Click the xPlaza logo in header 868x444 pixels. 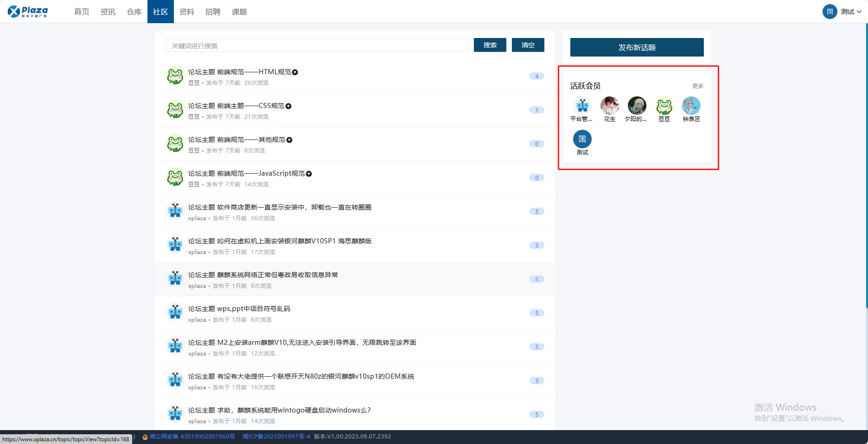(28, 12)
